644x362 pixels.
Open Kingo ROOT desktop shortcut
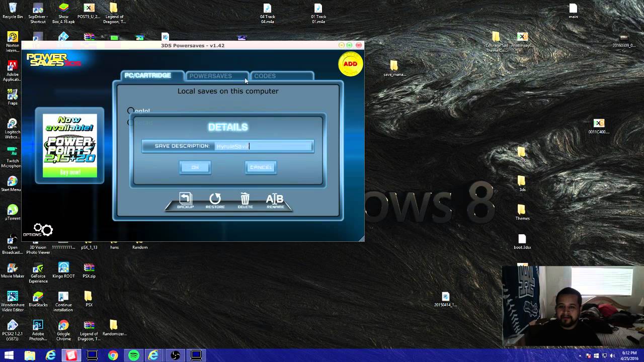click(x=63, y=270)
